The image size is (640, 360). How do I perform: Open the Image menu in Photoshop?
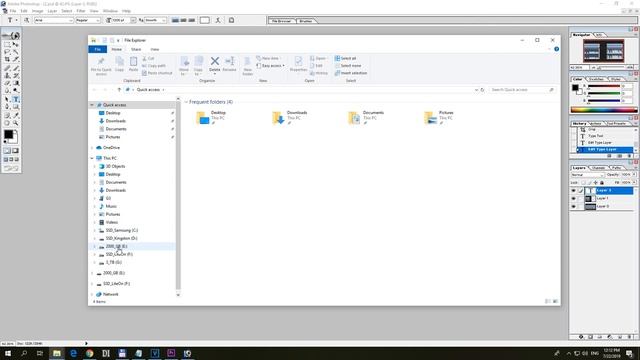(37, 11)
